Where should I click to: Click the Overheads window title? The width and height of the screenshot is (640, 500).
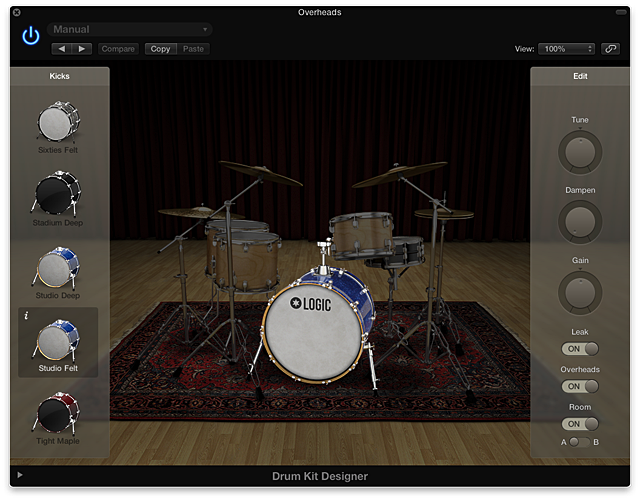coord(320,12)
